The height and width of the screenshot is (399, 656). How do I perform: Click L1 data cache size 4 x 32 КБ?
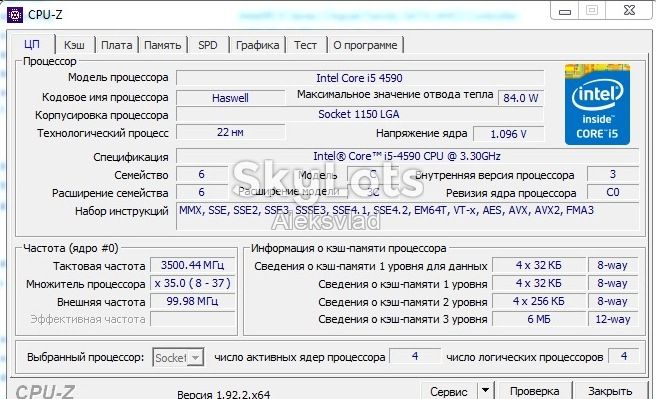point(538,265)
